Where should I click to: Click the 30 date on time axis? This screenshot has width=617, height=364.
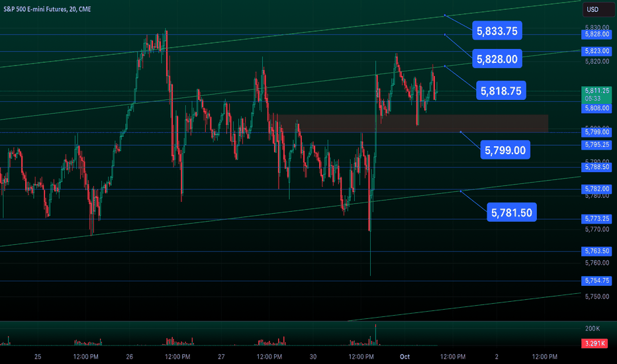coord(313,357)
